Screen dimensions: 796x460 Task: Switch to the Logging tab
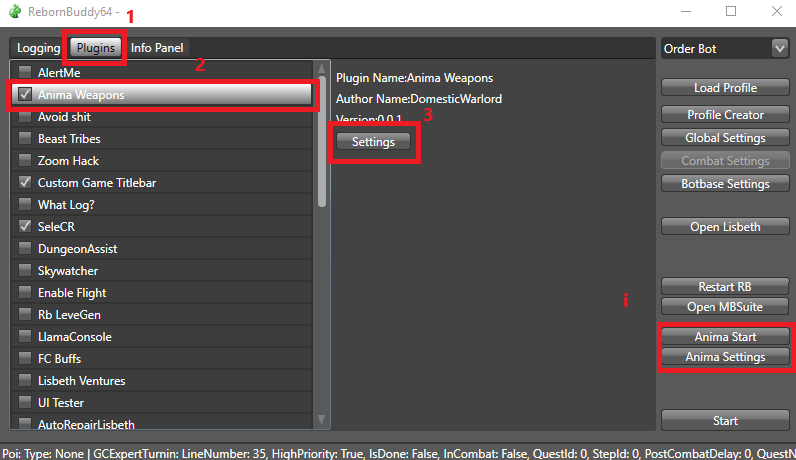click(39, 48)
